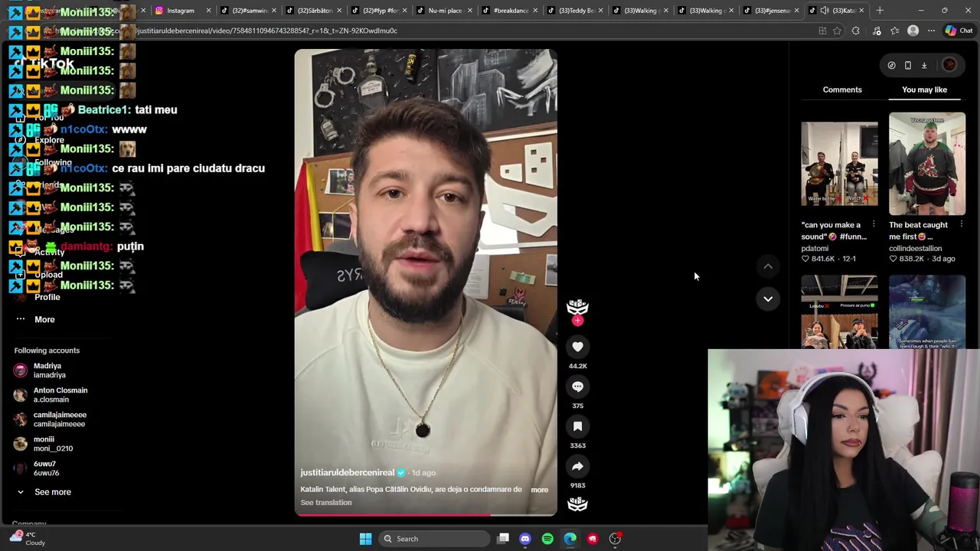Image resolution: width=980 pixels, height=551 pixels.
Task: Click browser favorites star icon
Action: click(837, 31)
